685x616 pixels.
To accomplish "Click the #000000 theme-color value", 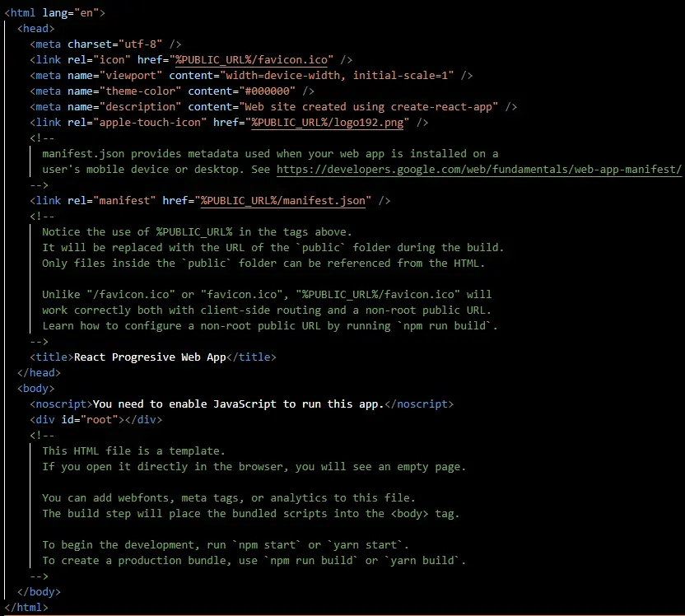I will tap(267, 91).
